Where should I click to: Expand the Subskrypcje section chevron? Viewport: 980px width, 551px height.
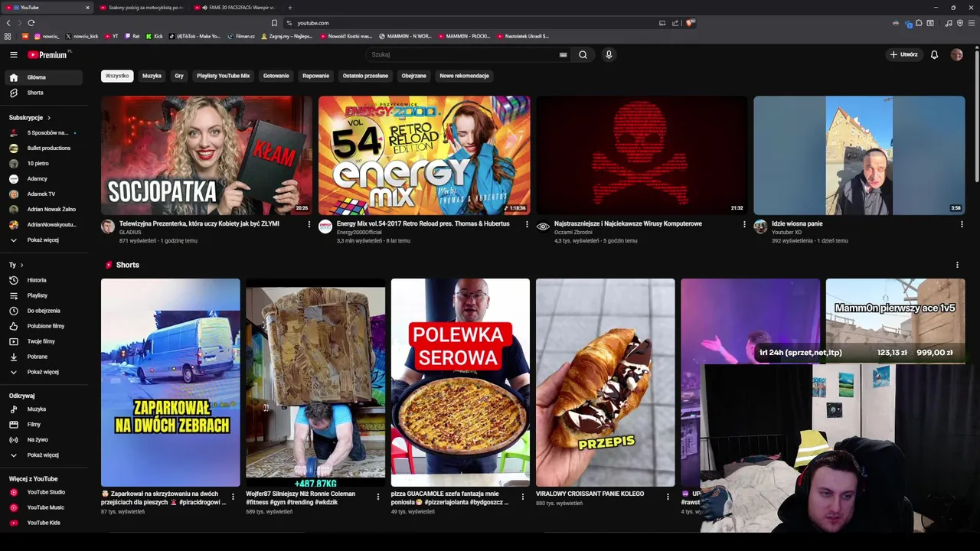48,118
